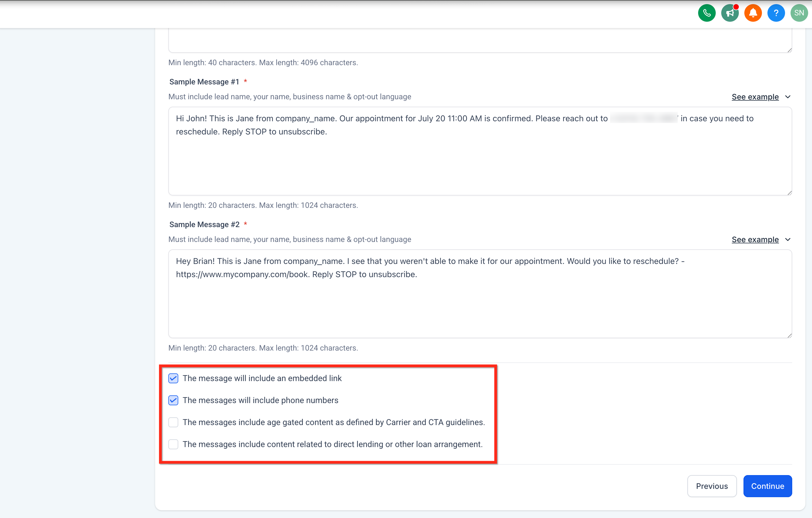
Task: Open the orange notifications bell
Action: 753,13
